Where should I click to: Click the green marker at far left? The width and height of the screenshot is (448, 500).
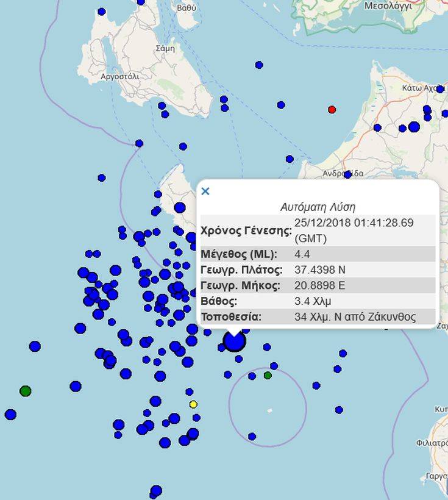[x=25, y=390]
